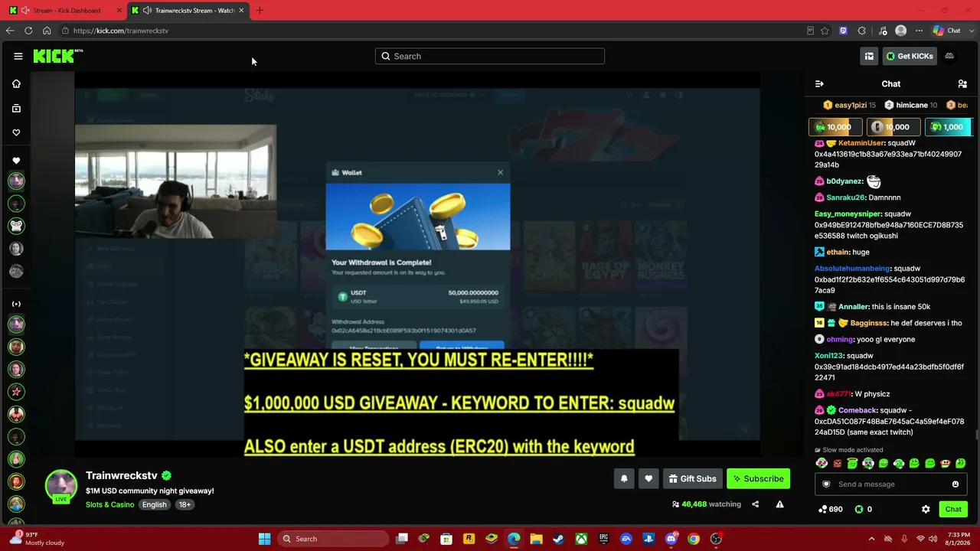Open channel points balance 690

(831, 509)
